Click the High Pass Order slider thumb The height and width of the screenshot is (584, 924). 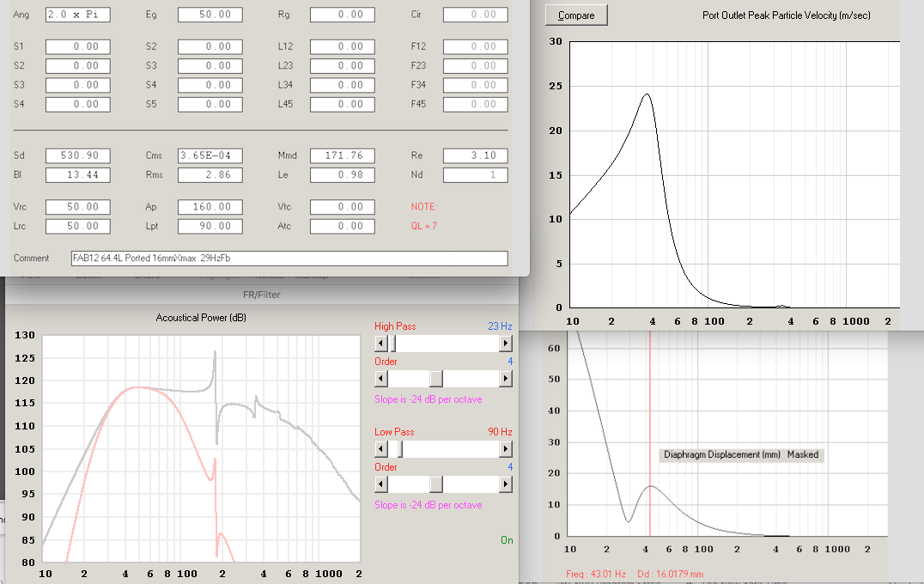(436, 379)
